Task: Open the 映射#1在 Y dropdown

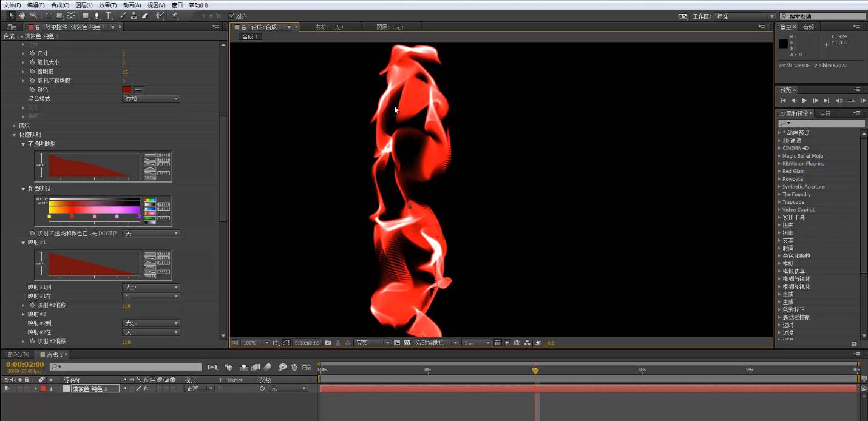Action: click(x=151, y=296)
